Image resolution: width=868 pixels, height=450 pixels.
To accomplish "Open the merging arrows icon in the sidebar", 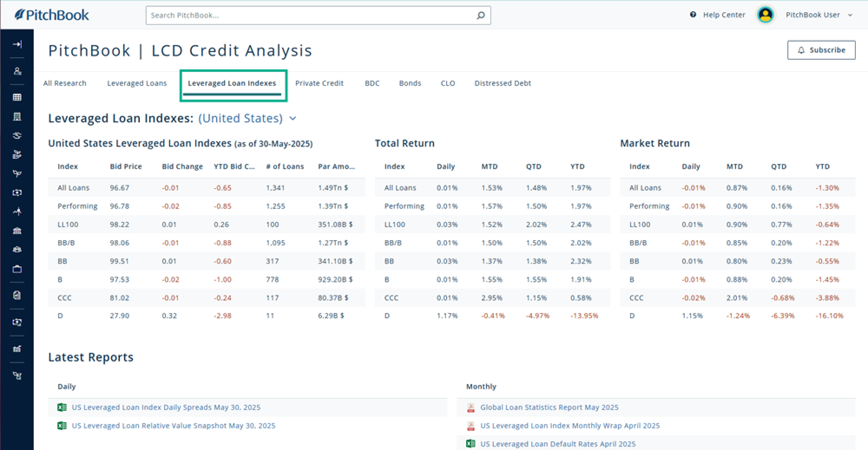I will point(17,212).
